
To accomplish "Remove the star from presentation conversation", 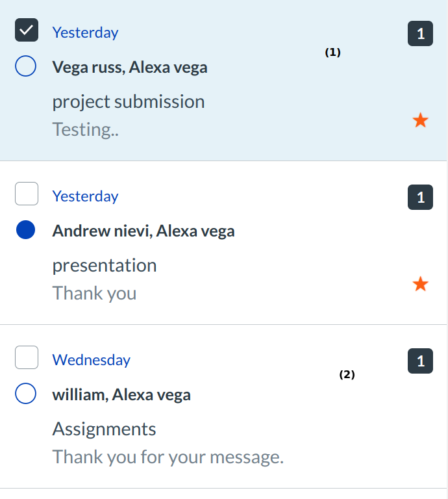I will (x=421, y=284).
